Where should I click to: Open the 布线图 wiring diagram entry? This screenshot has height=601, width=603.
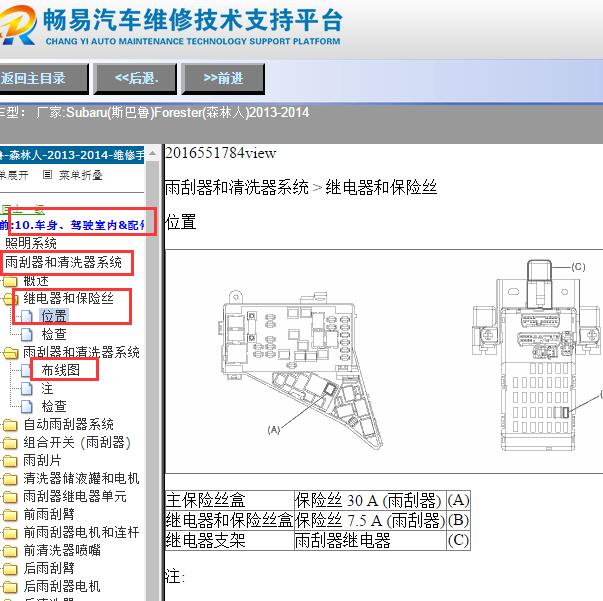[x=60, y=370]
